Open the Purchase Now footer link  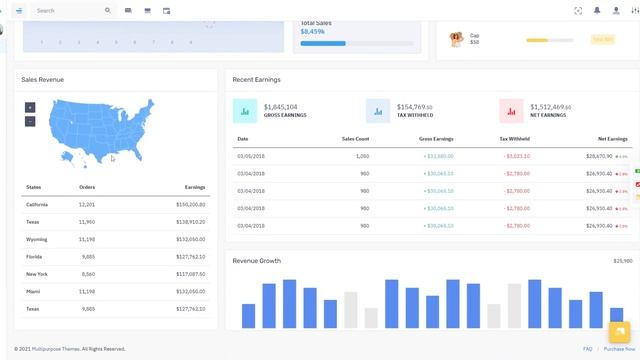click(x=619, y=349)
